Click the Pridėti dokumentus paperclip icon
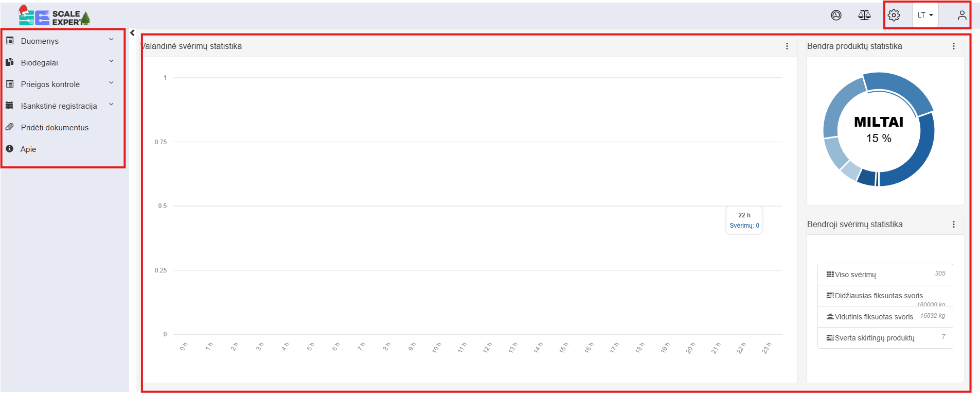This screenshot has width=980, height=393. tap(10, 127)
